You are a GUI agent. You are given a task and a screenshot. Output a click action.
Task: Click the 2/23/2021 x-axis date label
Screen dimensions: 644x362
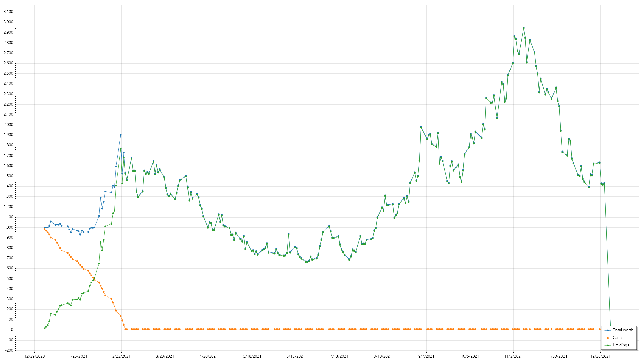click(121, 356)
